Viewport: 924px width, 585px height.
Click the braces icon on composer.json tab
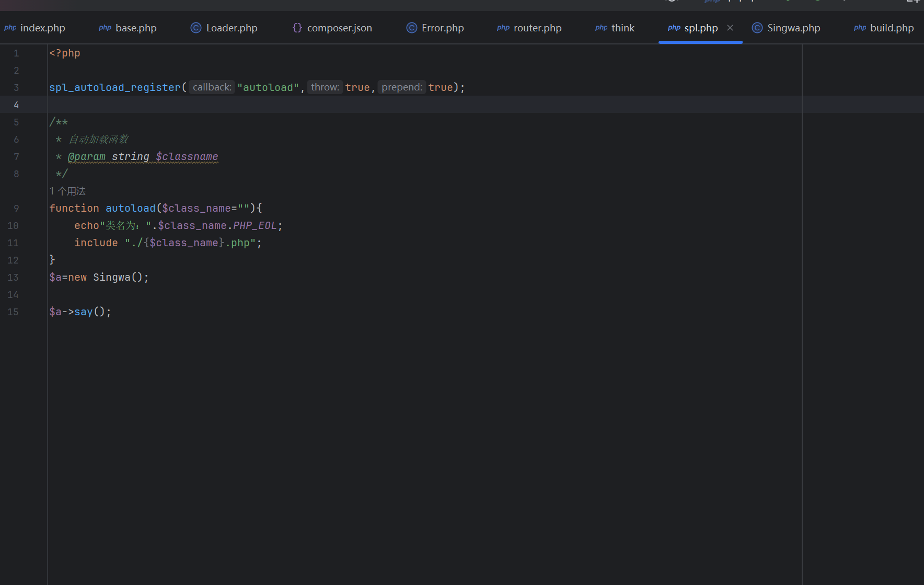pos(297,28)
